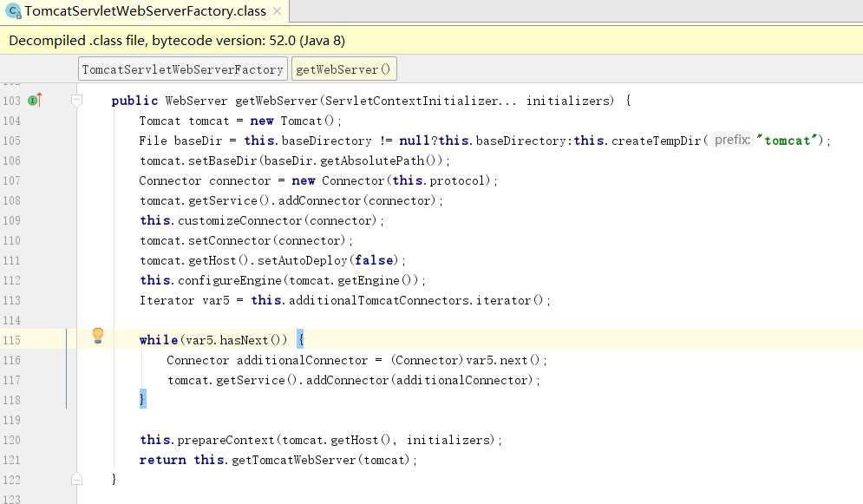Viewport: 863px width, 504px height.
Task: Click the 'prefix:' parameter hint on line 105
Action: pos(732,141)
